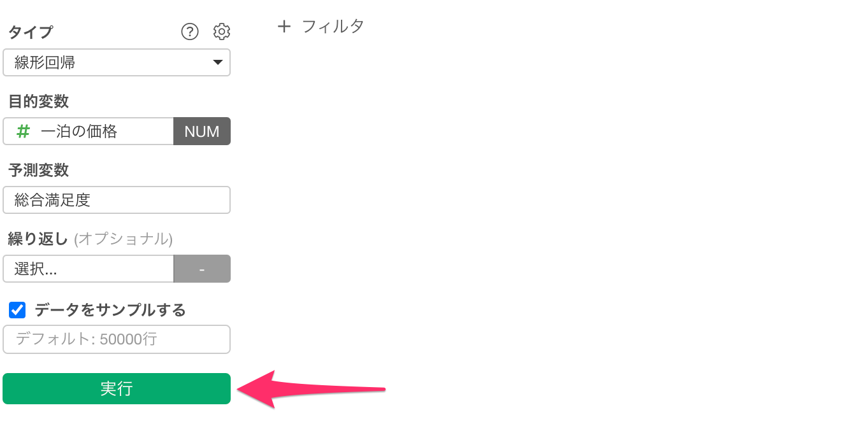The height and width of the screenshot is (424, 868).
Task: Focus the デフォルト: 50000行 sample size input
Action: point(117,339)
